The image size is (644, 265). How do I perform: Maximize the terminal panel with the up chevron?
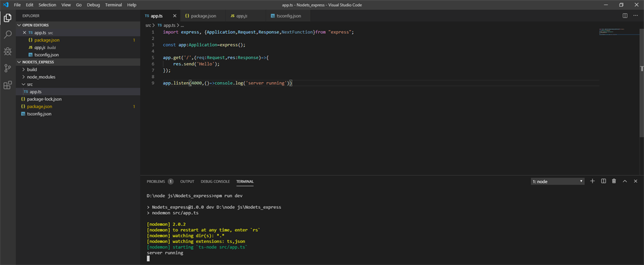[x=625, y=181]
